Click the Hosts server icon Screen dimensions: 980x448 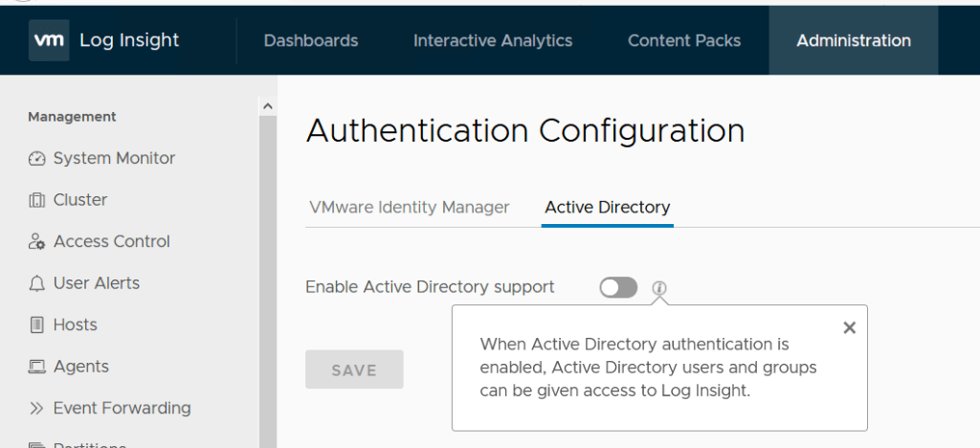[x=37, y=325]
